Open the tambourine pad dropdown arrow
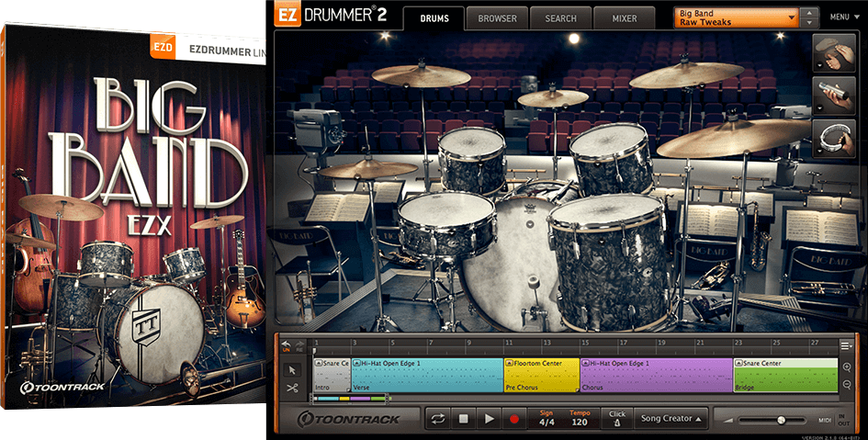Viewport: 868px width, 440px height. (x=819, y=151)
